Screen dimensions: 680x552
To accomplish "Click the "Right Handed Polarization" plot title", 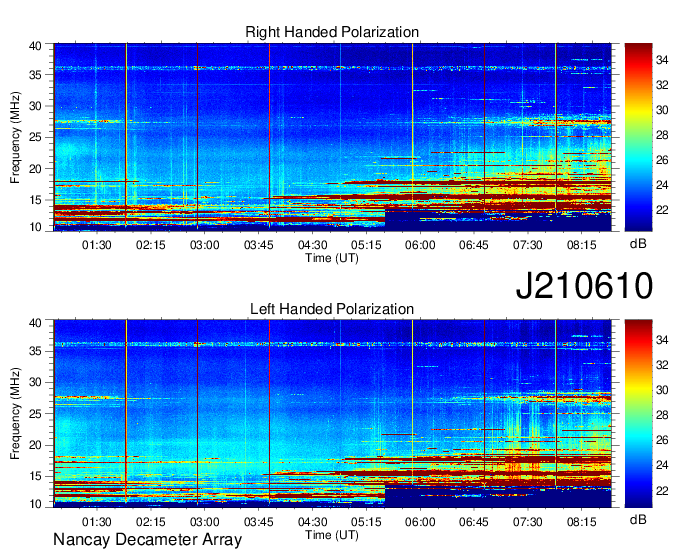I will (x=332, y=32).
